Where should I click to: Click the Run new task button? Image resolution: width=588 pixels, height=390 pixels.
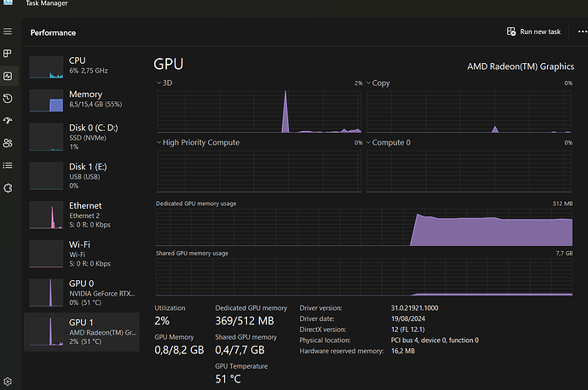(x=533, y=32)
